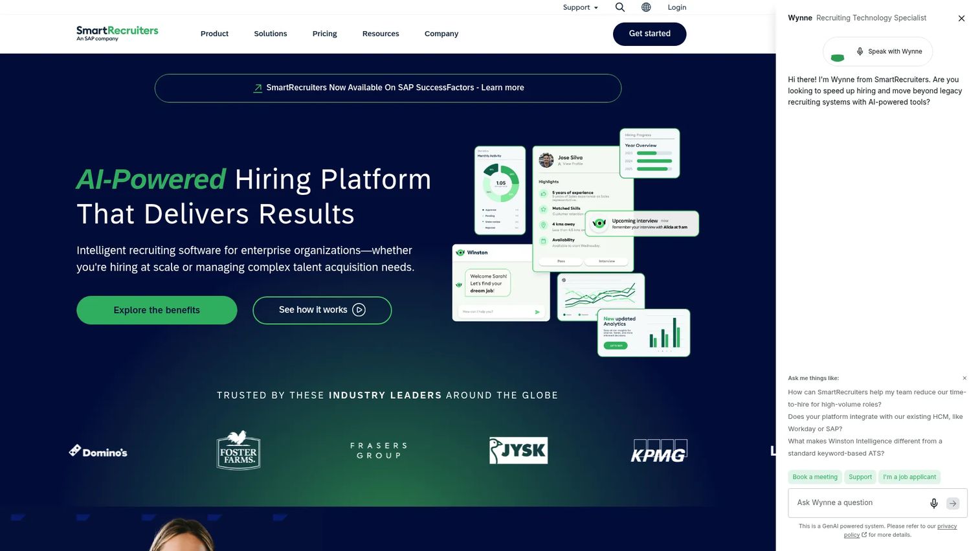980x551 pixels.
Task: Open the SAP SuccessFactors Learn more banner
Action: pos(388,88)
